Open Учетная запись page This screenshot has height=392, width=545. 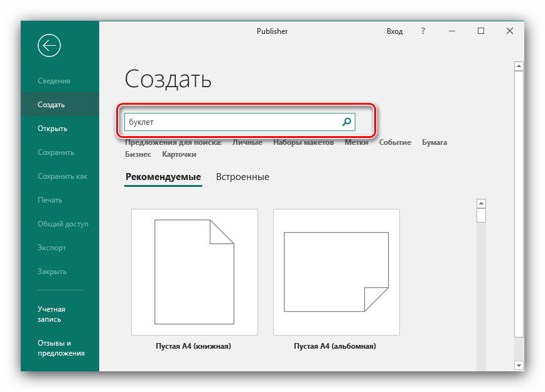pos(51,314)
